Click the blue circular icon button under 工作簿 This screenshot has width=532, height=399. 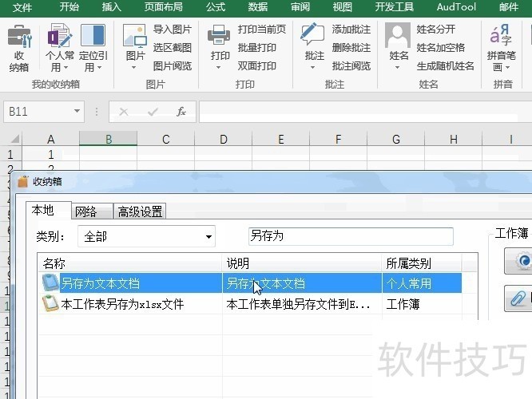(518, 261)
